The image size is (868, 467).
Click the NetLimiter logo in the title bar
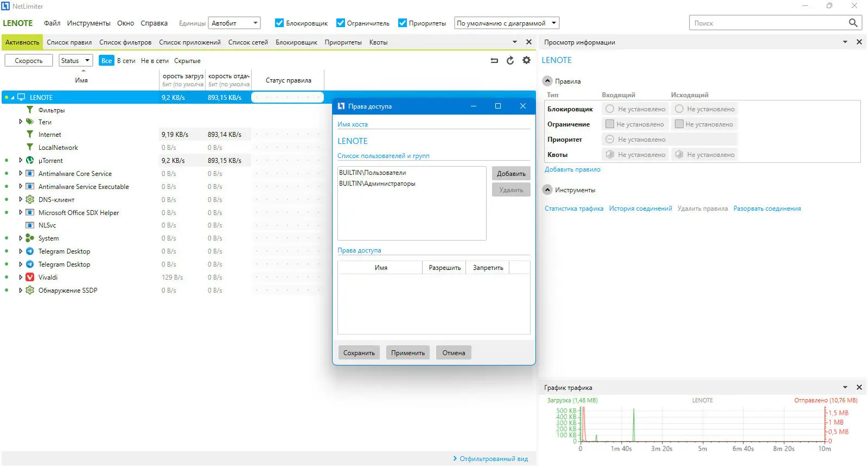[5, 6]
